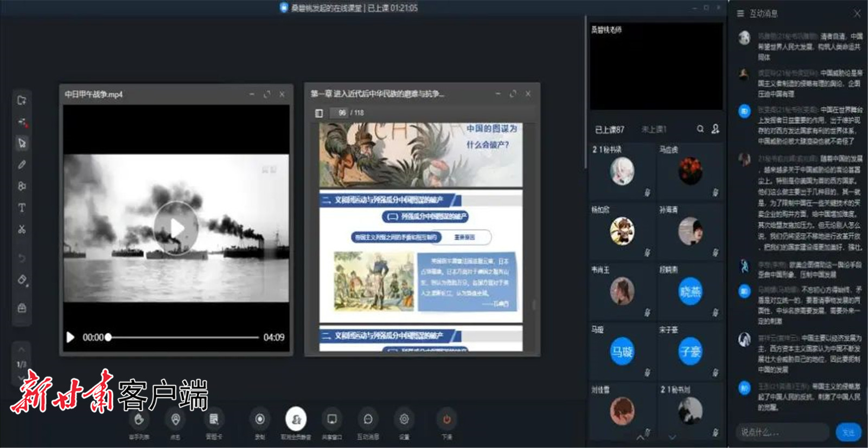
Task: Select the eraser tool
Action: [22, 280]
